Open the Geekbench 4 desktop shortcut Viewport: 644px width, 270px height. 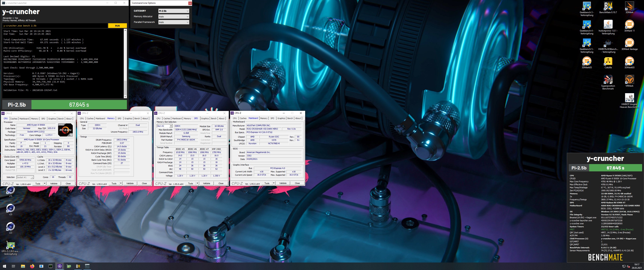pyautogui.click(x=587, y=27)
